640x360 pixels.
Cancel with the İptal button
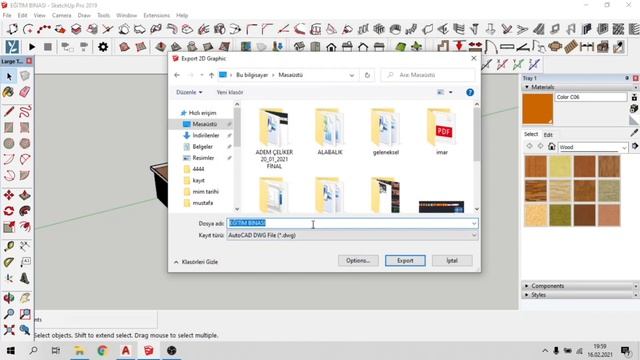452,260
